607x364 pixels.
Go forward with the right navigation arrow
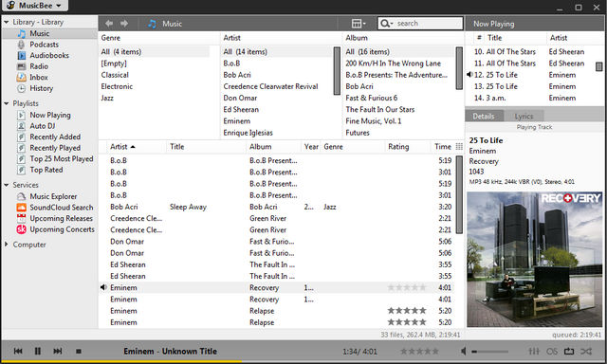(x=124, y=24)
